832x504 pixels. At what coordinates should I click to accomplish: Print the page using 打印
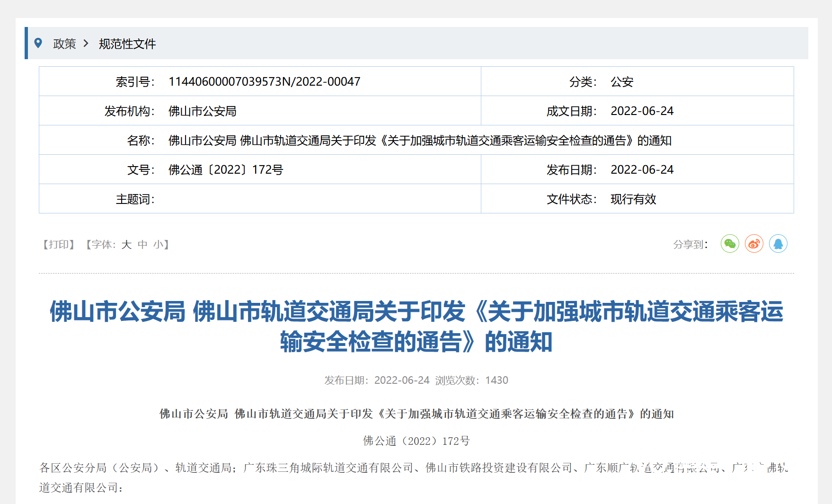(59, 245)
